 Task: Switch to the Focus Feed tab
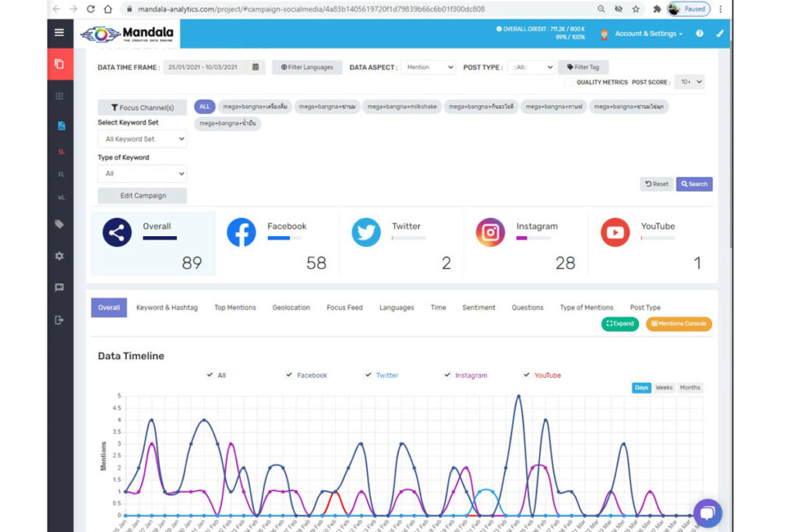(x=344, y=308)
